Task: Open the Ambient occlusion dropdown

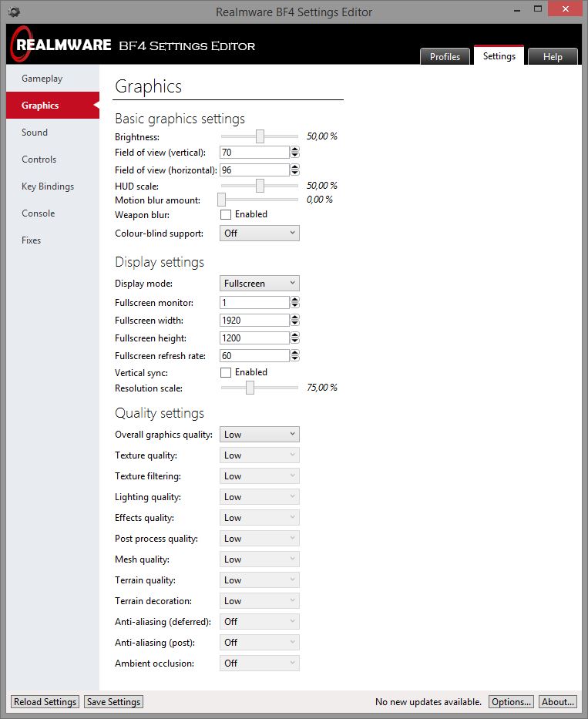Action: click(260, 663)
